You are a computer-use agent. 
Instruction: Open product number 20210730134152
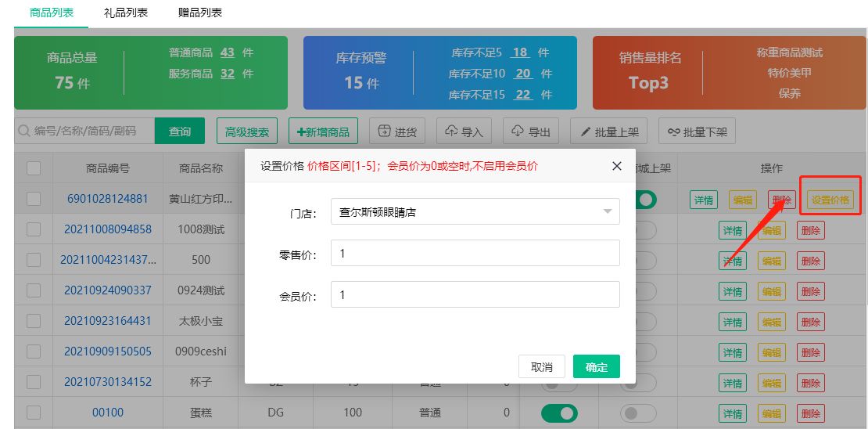click(x=108, y=382)
